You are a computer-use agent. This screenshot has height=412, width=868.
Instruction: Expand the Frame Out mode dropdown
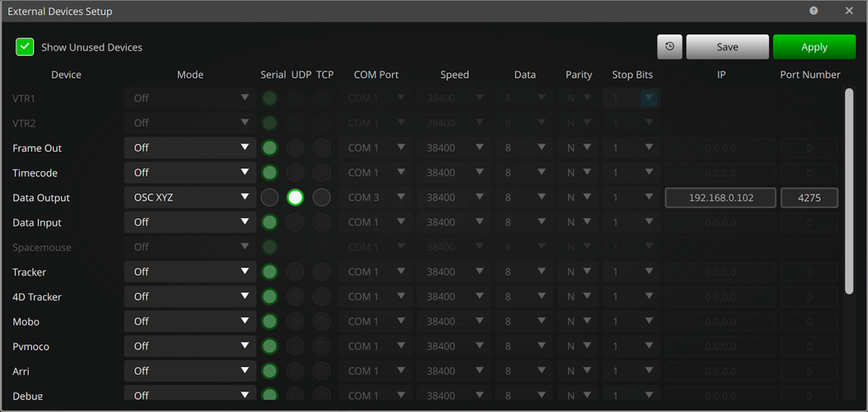[190, 148]
